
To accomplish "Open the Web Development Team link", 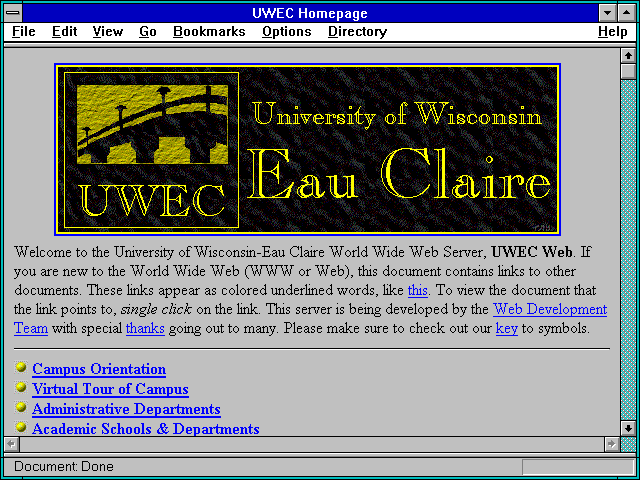I will click(550, 309).
